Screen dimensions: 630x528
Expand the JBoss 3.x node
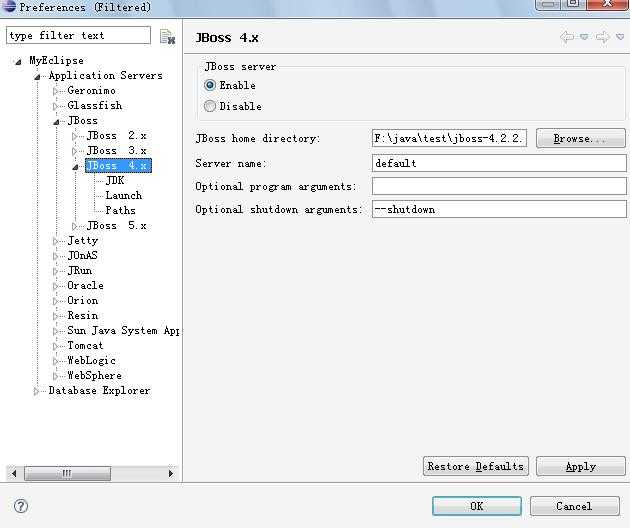(x=75, y=151)
